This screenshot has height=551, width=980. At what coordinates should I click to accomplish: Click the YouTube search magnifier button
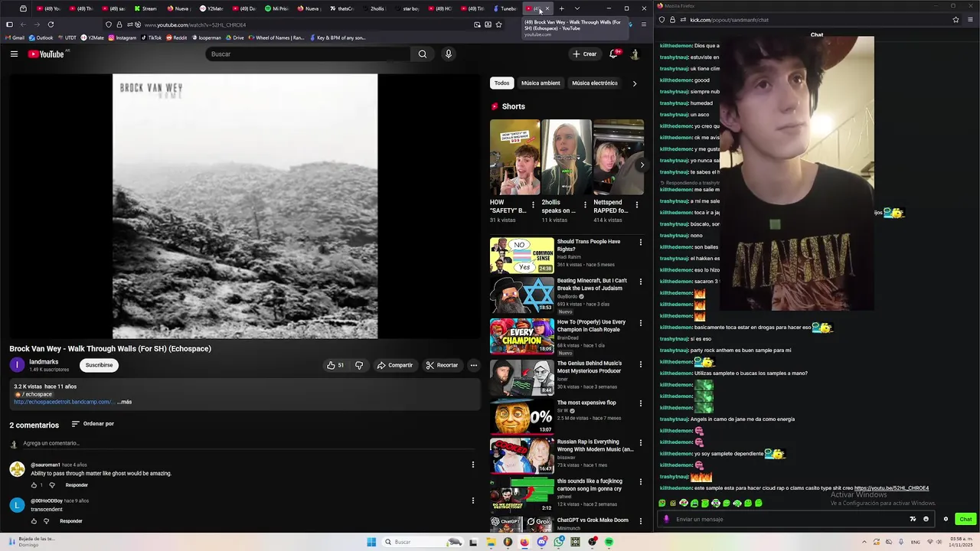click(422, 54)
